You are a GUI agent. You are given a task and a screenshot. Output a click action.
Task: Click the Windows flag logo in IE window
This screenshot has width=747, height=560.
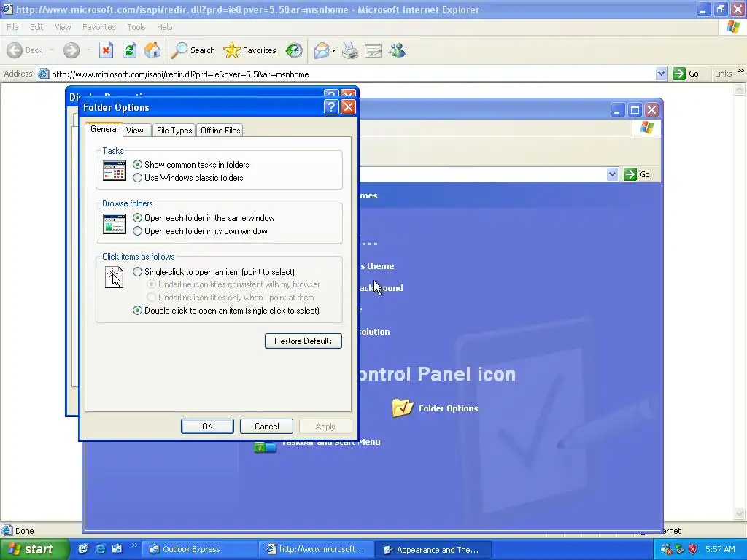pyautogui.click(x=734, y=27)
